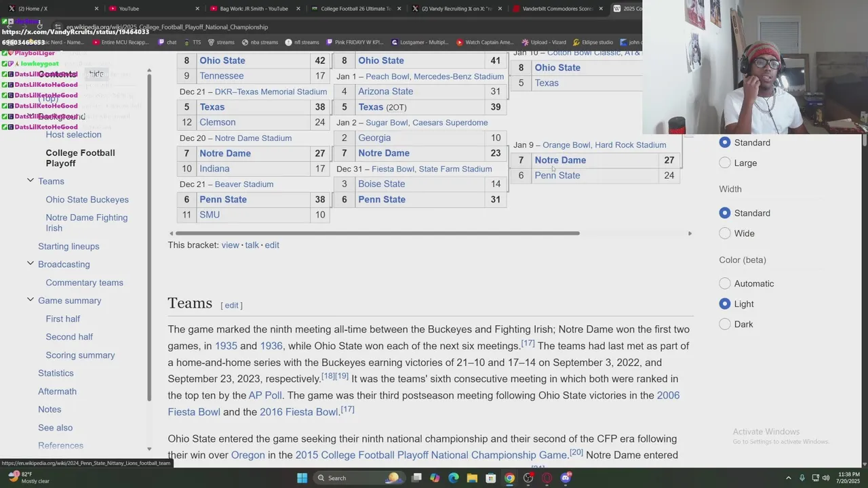Close the Bag Work JR Smith tab
Image resolution: width=868 pixels, height=488 pixels.
[x=298, y=9]
